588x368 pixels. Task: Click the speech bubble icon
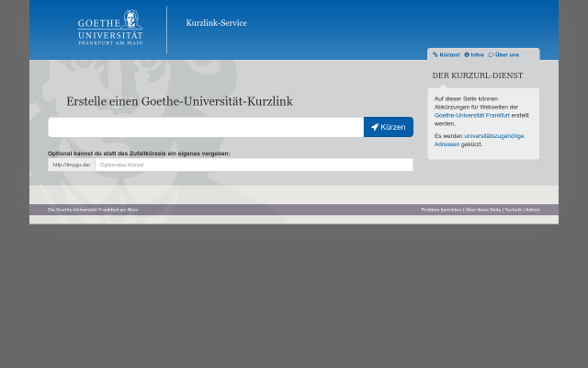click(x=491, y=55)
